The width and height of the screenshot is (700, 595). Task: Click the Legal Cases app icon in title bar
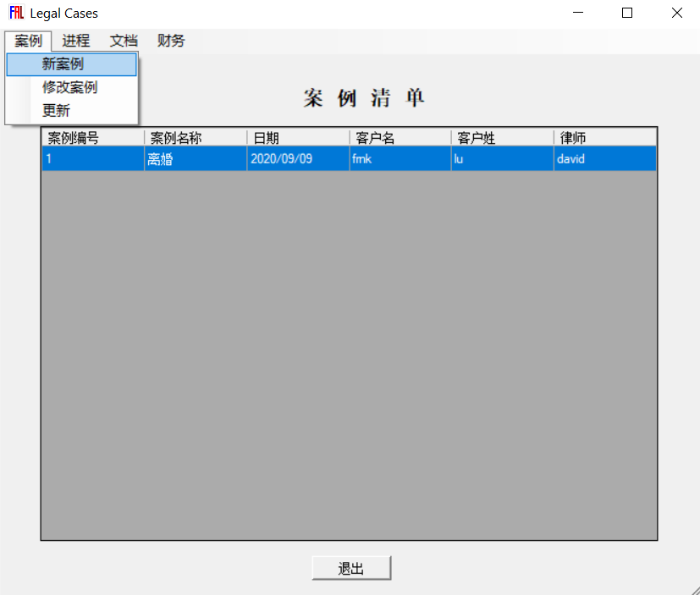coord(16,13)
